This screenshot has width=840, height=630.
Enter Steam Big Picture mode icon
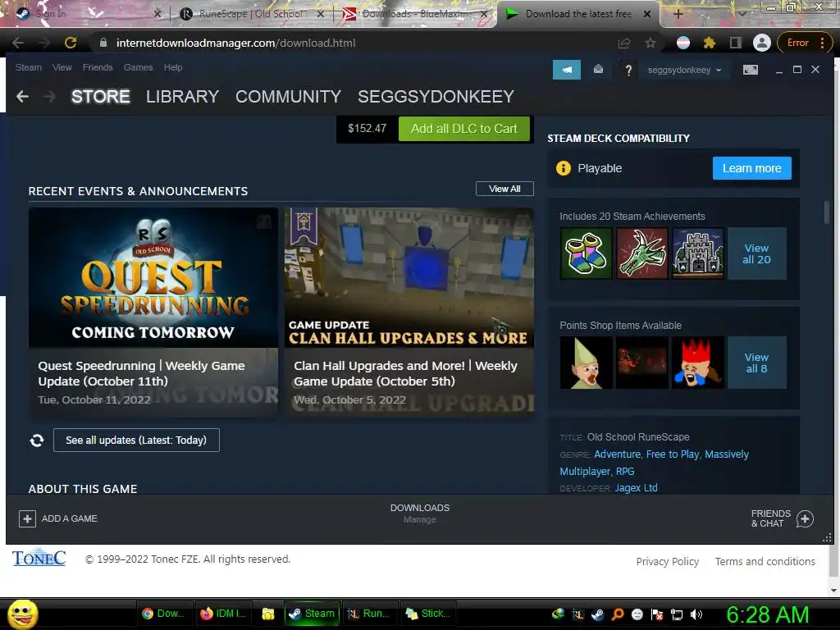750,70
